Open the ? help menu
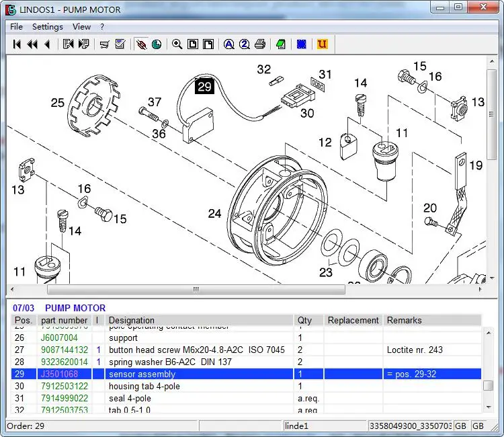The width and height of the screenshot is (504, 437). (x=102, y=27)
